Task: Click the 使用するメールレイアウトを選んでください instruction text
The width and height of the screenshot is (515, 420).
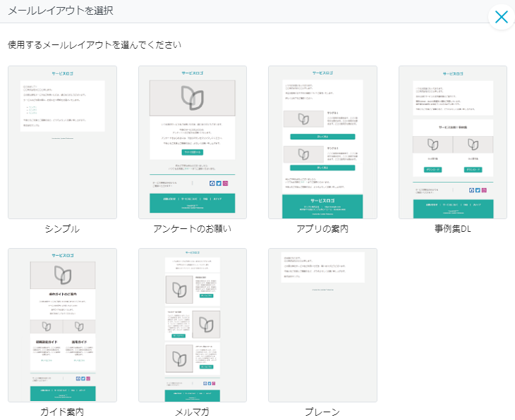Action: tap(95, 44)
